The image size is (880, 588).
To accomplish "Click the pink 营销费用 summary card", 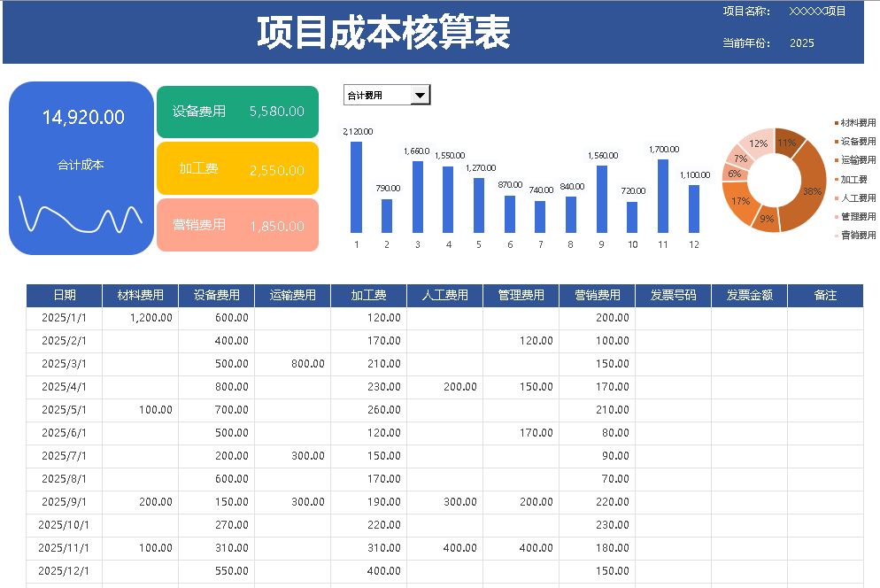I will tap(237, 225).
